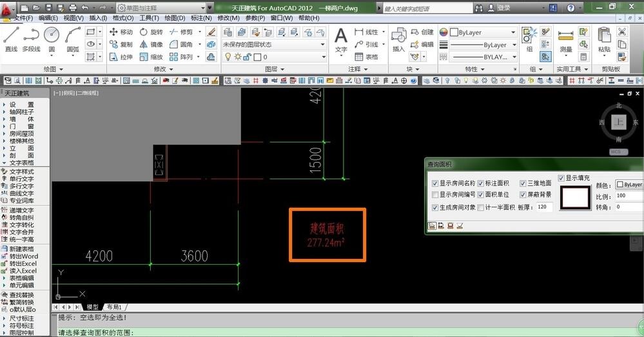
Task: Expand the 图层 panel flyout
Action: pos(275,69)
